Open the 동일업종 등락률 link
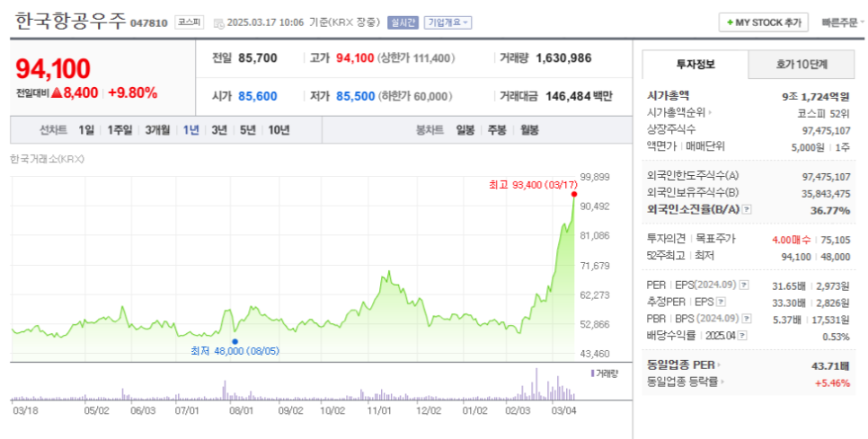The image size is (868, 439). coord(686,382)
